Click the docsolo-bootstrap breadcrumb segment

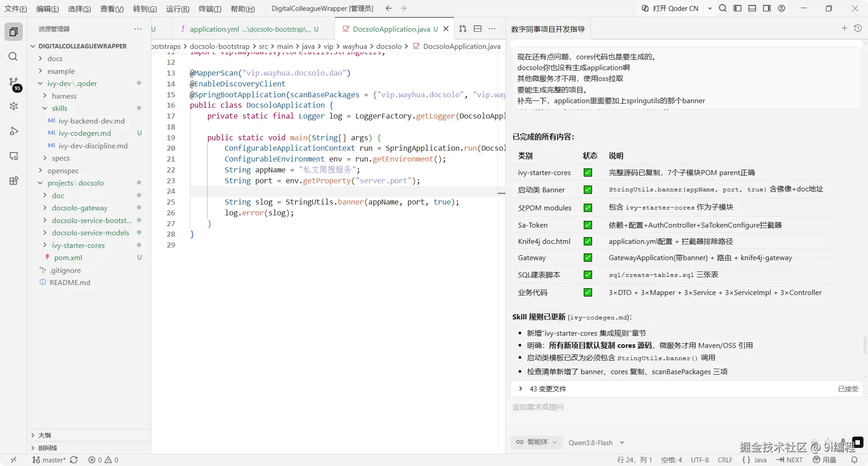pyautogui.click(x=220, y=46)
